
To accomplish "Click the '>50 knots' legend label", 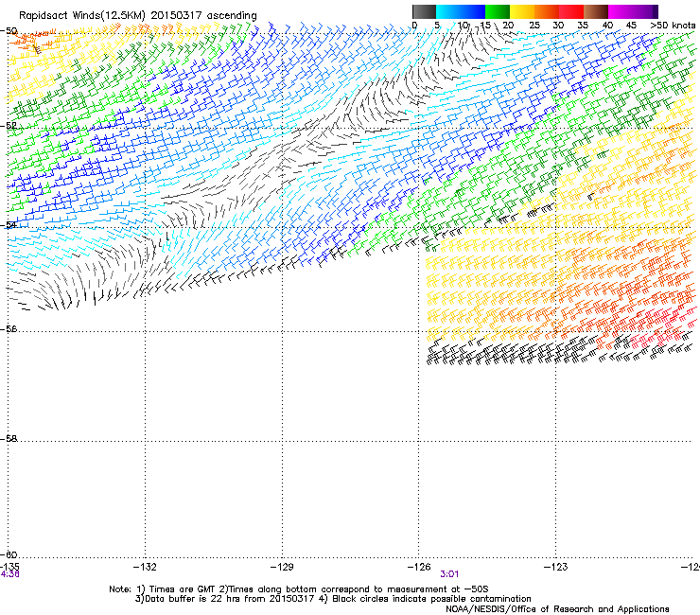I will coord(673,26).
